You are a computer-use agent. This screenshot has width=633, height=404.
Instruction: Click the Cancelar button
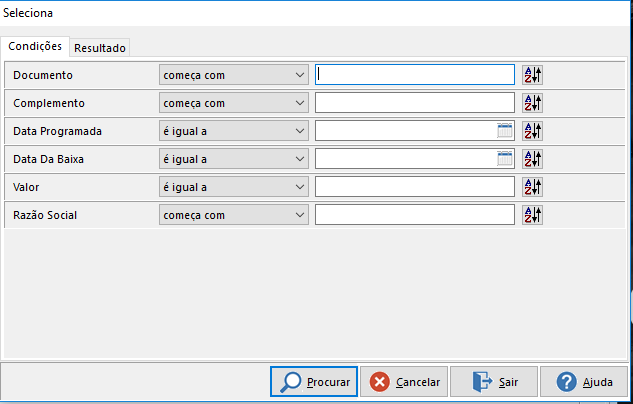pyautogui.click(x=404, y=382)
